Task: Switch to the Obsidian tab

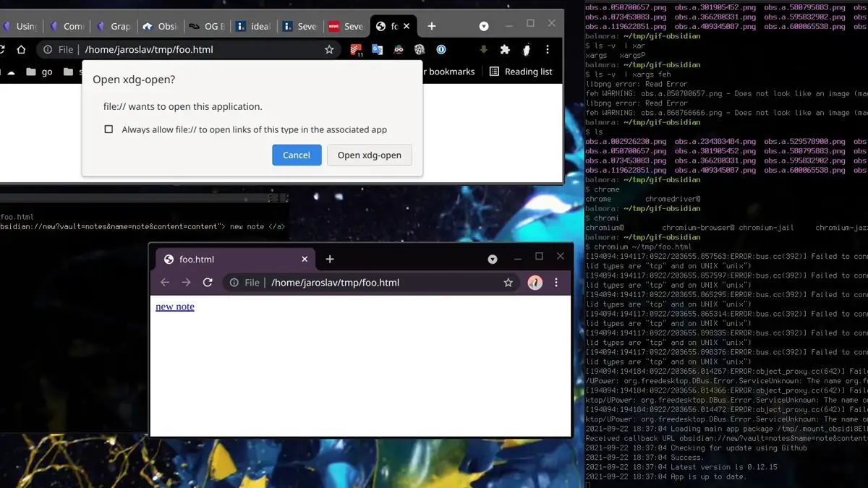Action: (163, 26)
